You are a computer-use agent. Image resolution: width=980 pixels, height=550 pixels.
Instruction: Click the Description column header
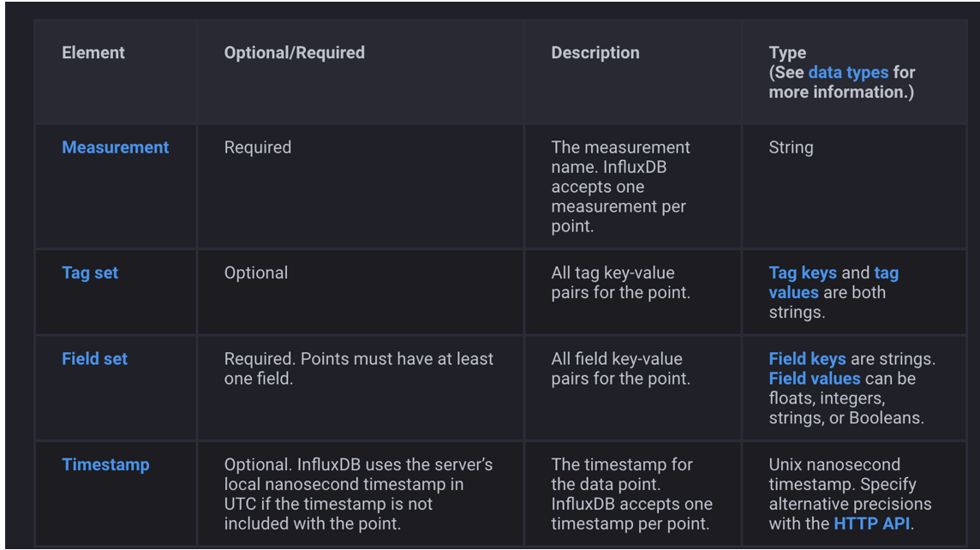pos(595,52)
